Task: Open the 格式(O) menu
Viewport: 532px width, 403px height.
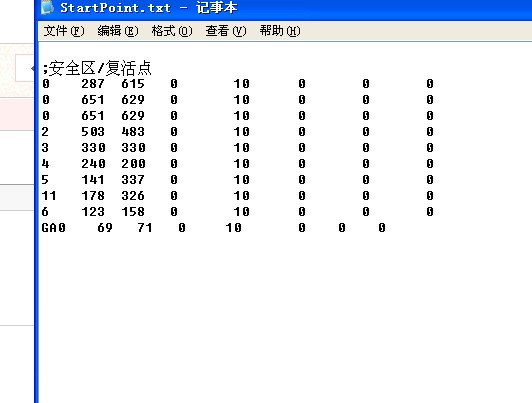Action: (x=172, y=31)
